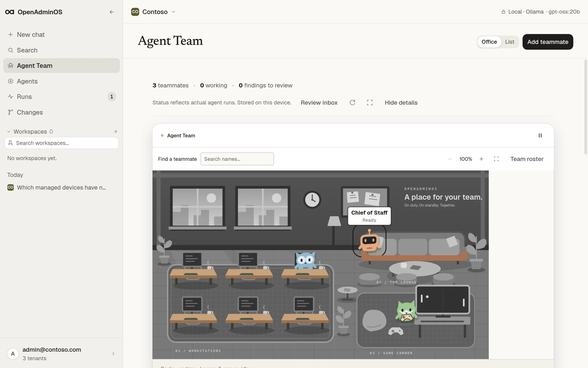
Task: Click the OpenAdminOS logo icon
Action: tap(9, 12)
